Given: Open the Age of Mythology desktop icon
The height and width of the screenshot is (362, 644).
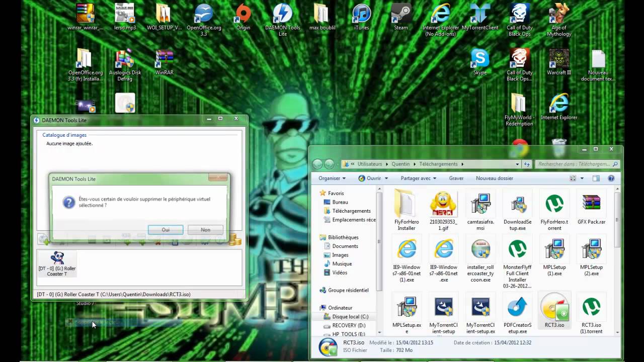Looking at the screenshot, I should click(559, 20).
